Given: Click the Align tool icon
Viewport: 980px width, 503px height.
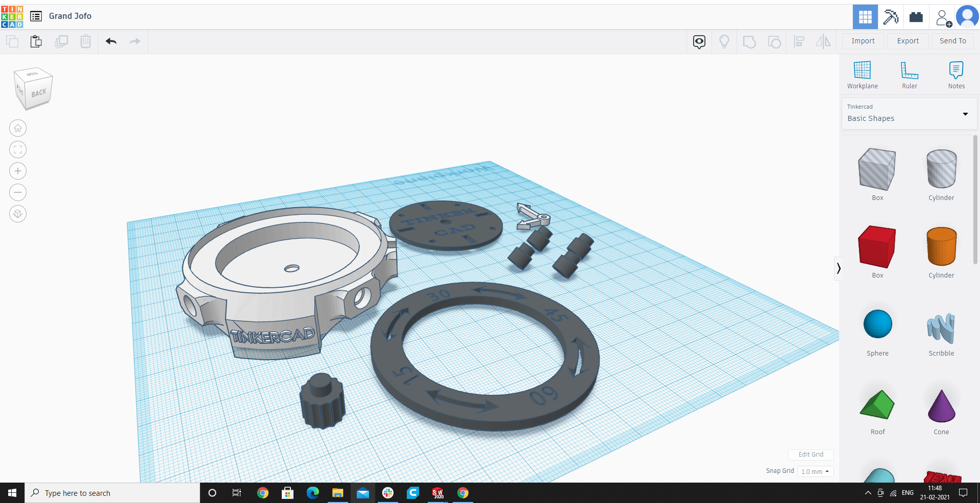Looking at the screenshot, I should pos(799,42).
